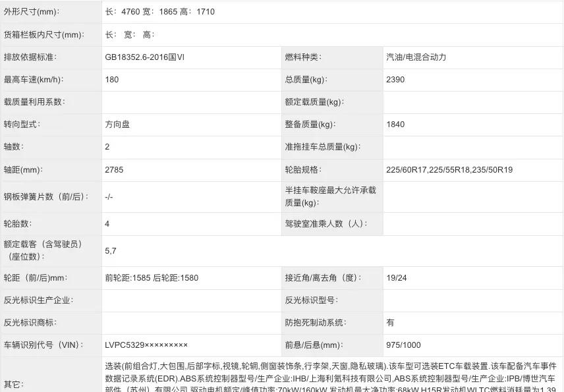Select the GB18352.6-2016国VI value
Image resolution: width=564 pixels, height=392 pixels.
click(144, 57)
